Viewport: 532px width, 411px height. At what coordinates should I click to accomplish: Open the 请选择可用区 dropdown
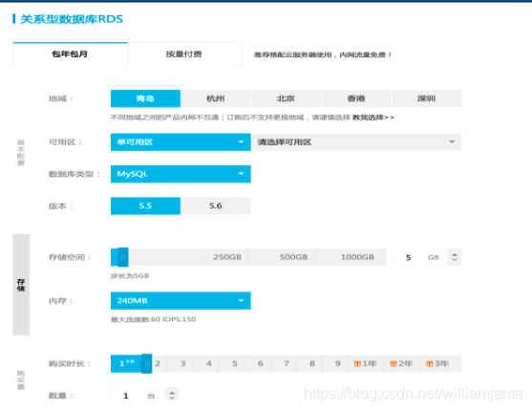tap(356, 142)
